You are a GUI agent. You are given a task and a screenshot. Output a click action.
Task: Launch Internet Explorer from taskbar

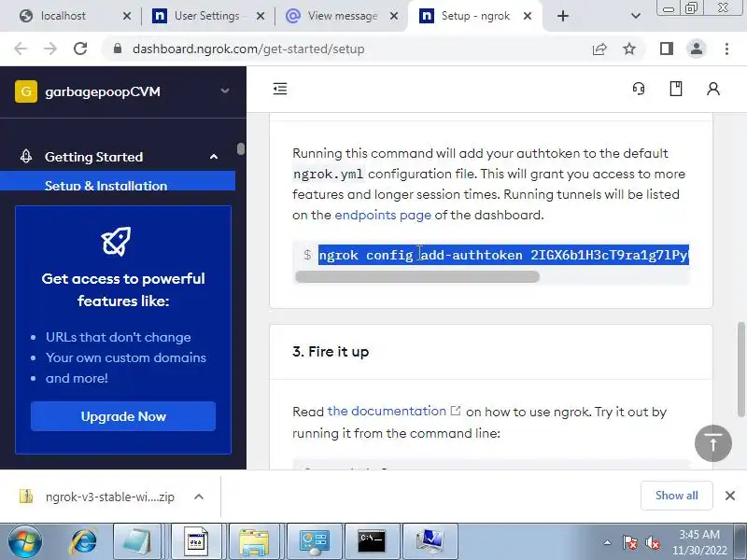pyautogui.click(x=84, y=541)
